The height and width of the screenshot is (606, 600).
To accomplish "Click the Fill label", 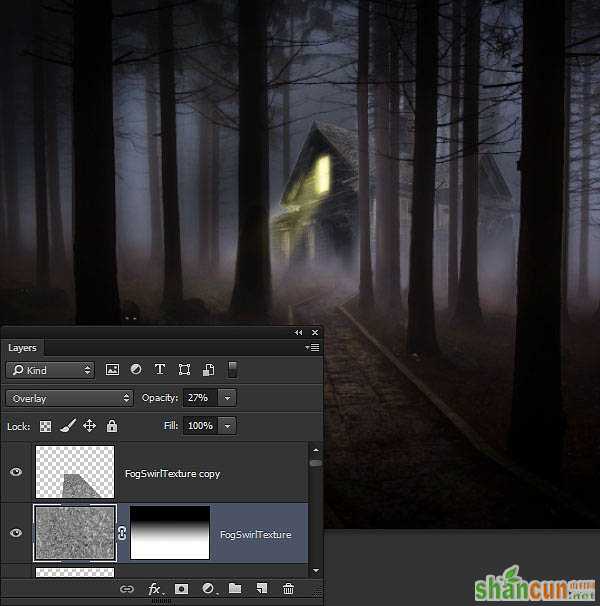I will point(171,426).
